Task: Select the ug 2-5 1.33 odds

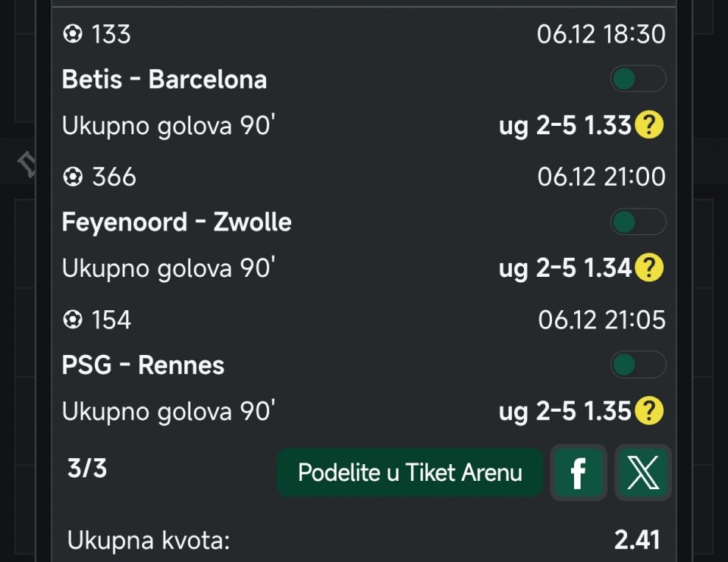Action: click(564, 126)
